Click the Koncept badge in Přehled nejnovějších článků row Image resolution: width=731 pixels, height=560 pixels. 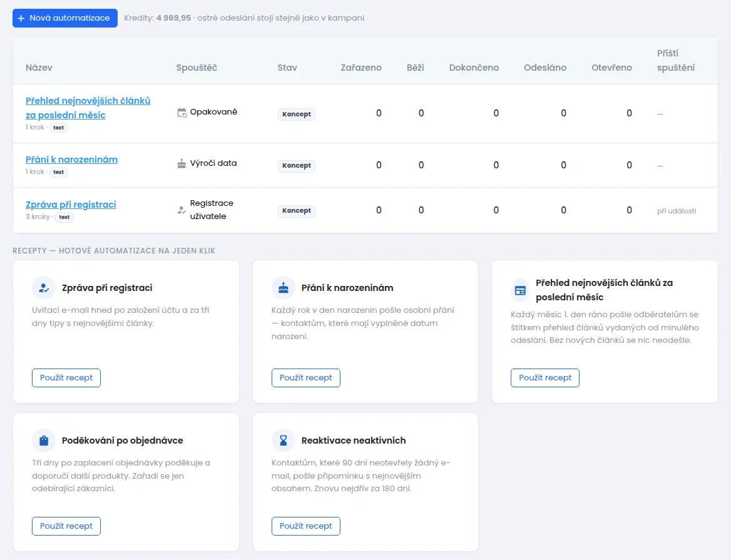point(297,114)
